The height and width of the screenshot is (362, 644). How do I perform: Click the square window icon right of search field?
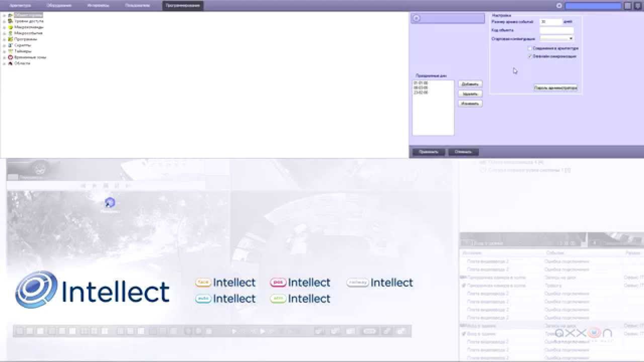[x=627, y=6]
